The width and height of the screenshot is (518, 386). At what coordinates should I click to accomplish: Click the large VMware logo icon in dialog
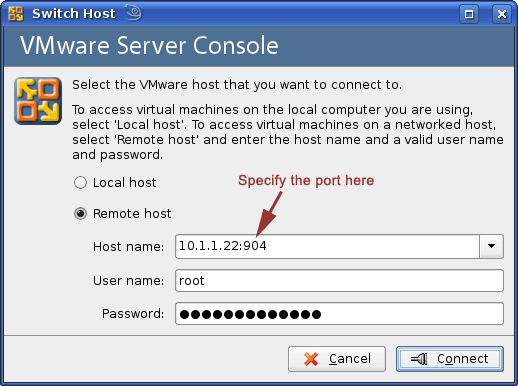38,101
